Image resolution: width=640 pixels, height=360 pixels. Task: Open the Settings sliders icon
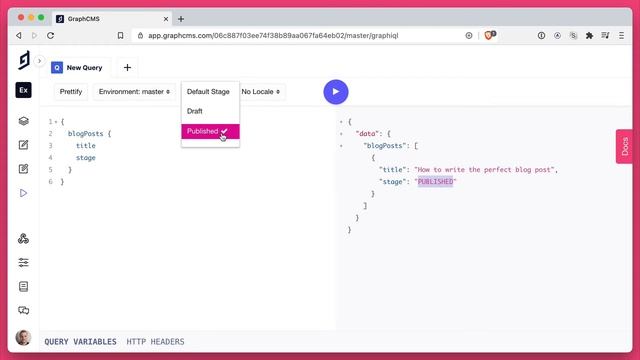tap(24, 262)
